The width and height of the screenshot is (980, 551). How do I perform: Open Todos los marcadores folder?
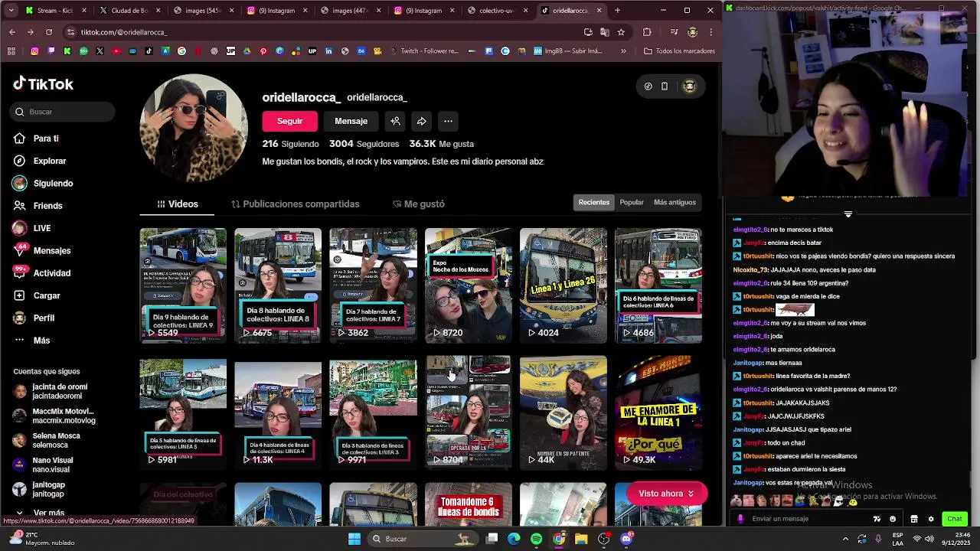coord(680,51)
